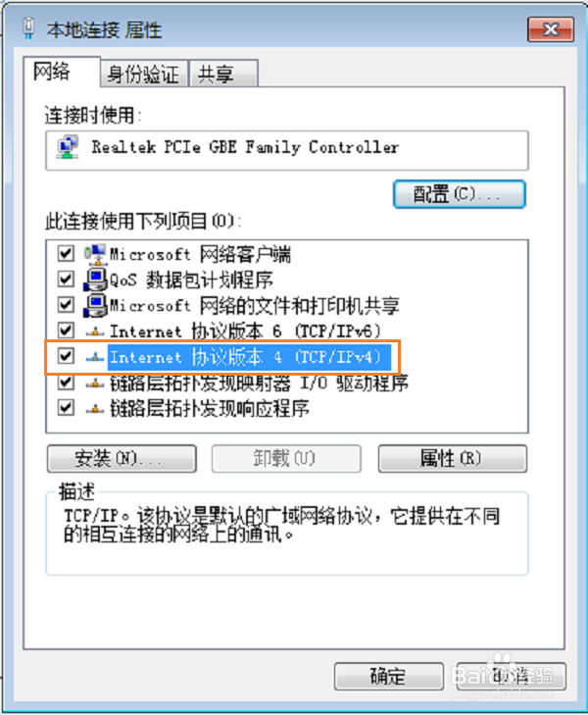Disable the TCP/IPv6 protocol checkbox
The width and height of the screenshot is (588, 715).
click(66, 331)
